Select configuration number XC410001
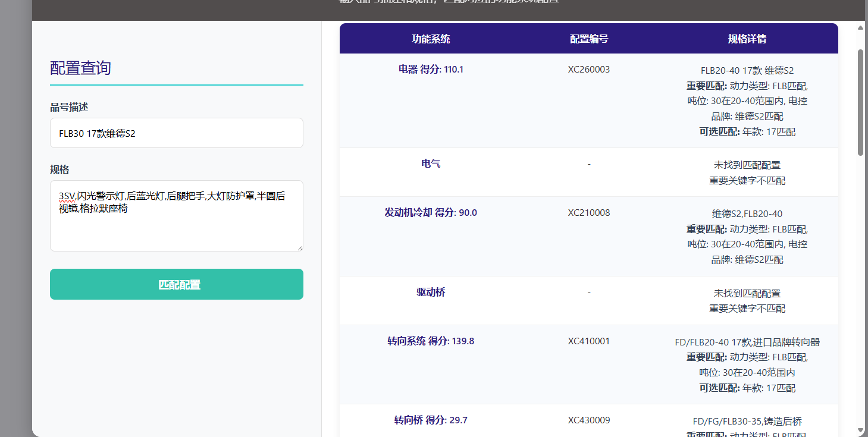This screenshot has height=437, width=868. click(x=588, y=341)
